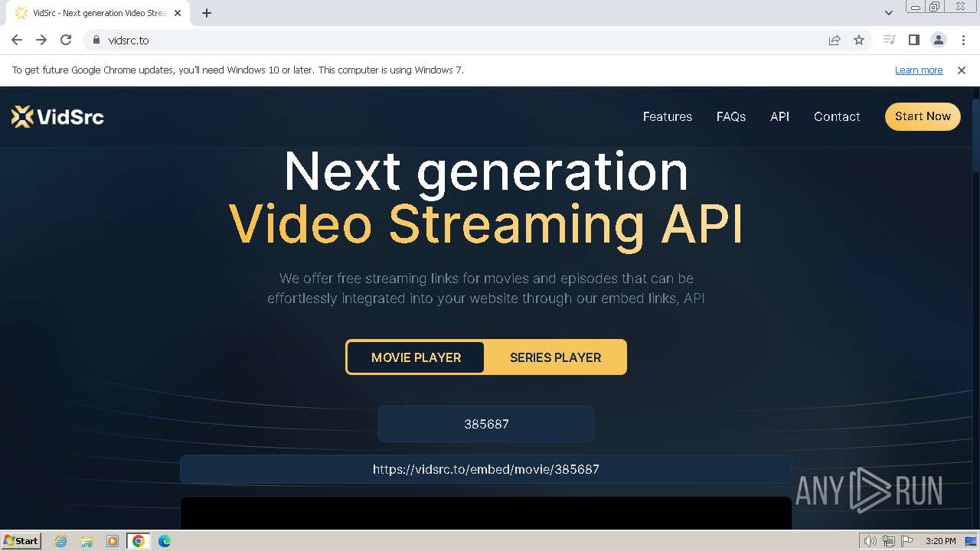Dismiss the Chrome update notice
Image resolution: width=980 pixels, height=551 pixels.
coord(962,70)
